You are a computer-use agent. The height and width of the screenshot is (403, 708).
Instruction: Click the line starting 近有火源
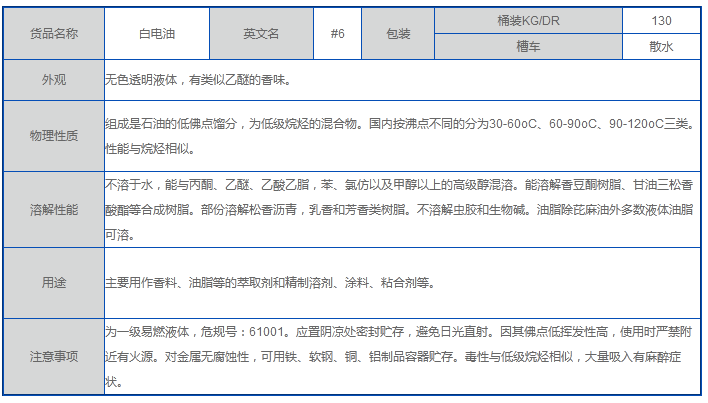click(x=393, y=357)
